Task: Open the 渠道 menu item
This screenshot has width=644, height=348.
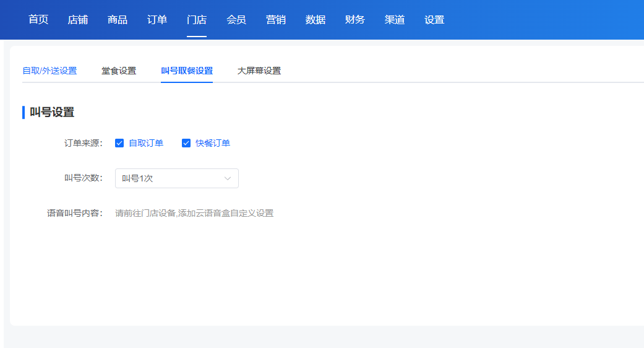Action: [395, 20]
